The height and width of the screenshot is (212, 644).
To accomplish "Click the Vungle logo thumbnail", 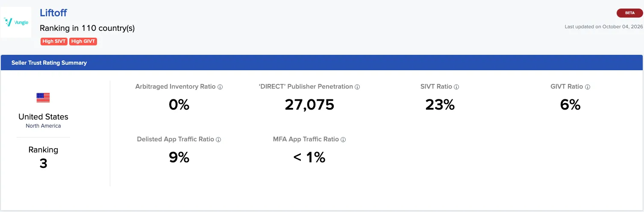I will pyautogui.click(x=16, y=22).
